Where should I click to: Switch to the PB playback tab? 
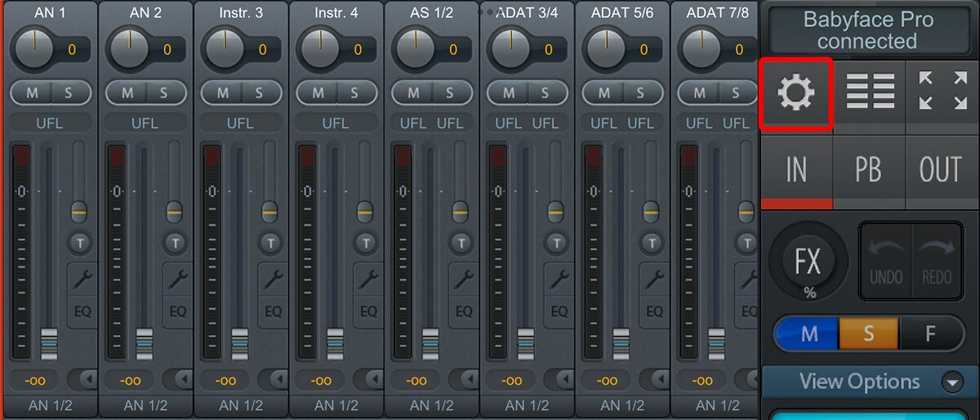tap(869, 170)
